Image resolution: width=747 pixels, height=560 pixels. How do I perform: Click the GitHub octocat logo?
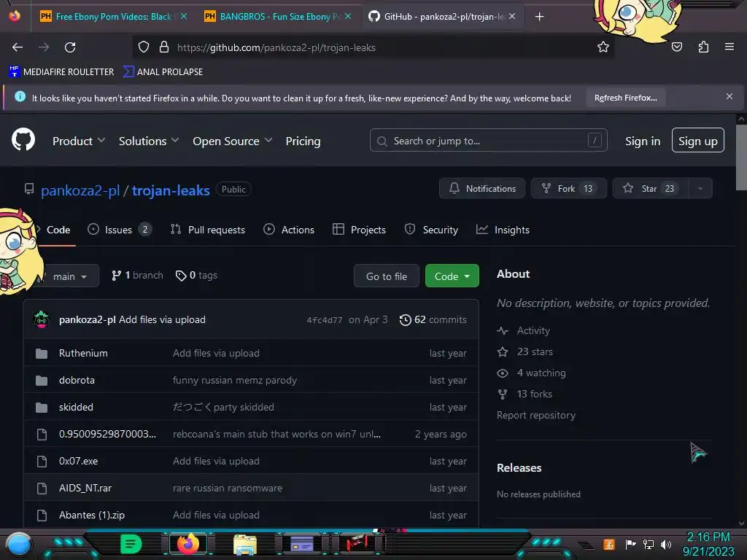point(23,139)
